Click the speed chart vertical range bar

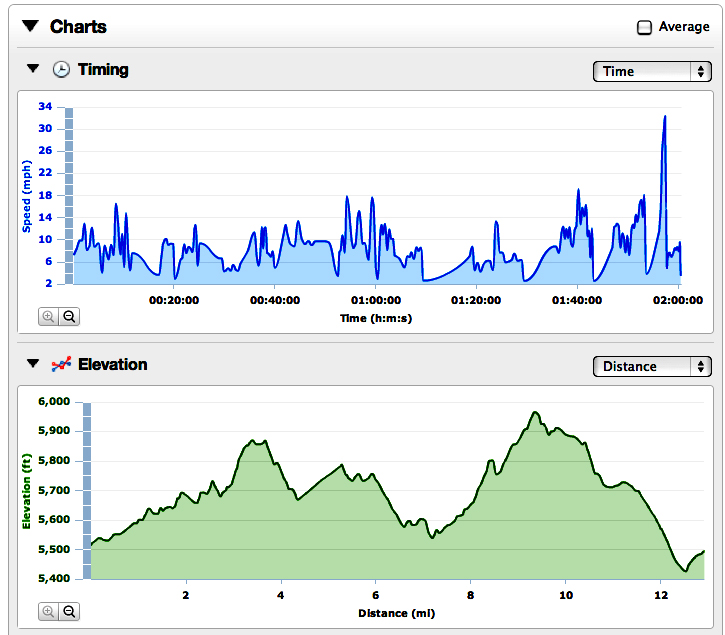70,194
